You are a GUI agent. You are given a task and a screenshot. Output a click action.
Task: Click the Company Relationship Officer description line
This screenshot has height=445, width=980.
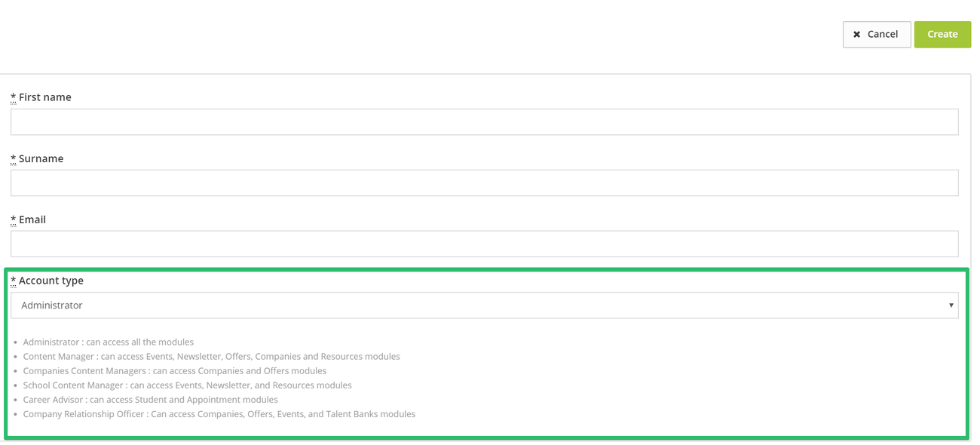[x=219, y=414]
